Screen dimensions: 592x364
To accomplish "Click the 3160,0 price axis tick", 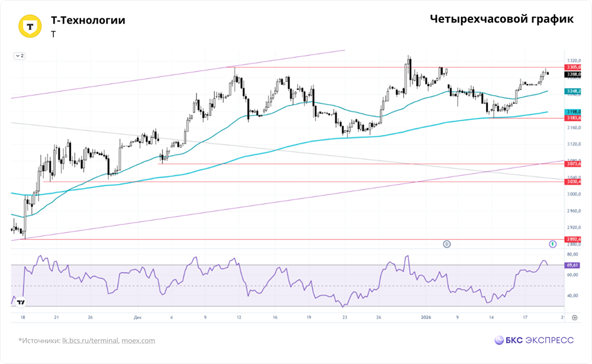I will pos(574,128).
